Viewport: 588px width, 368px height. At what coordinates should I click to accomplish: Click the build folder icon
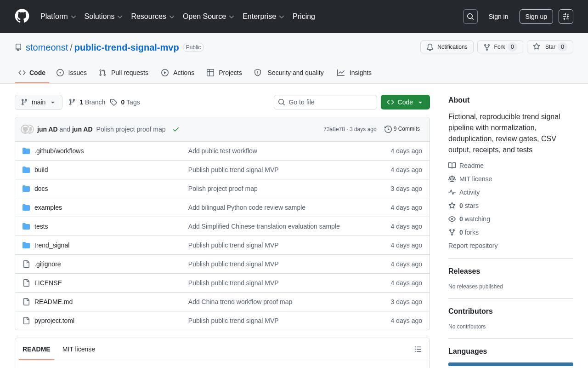tap(26, 170)
